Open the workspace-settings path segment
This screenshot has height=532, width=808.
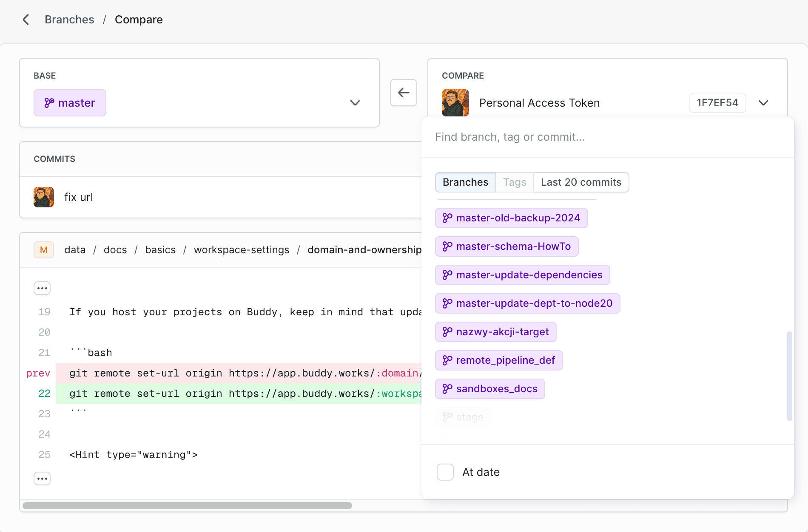click(242, 250)
